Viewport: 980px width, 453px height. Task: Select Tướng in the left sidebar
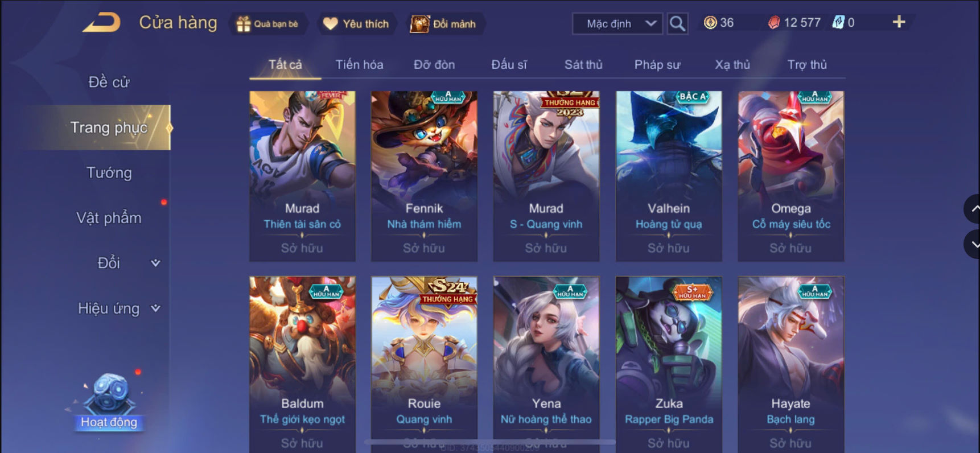(x=109, y=172)
